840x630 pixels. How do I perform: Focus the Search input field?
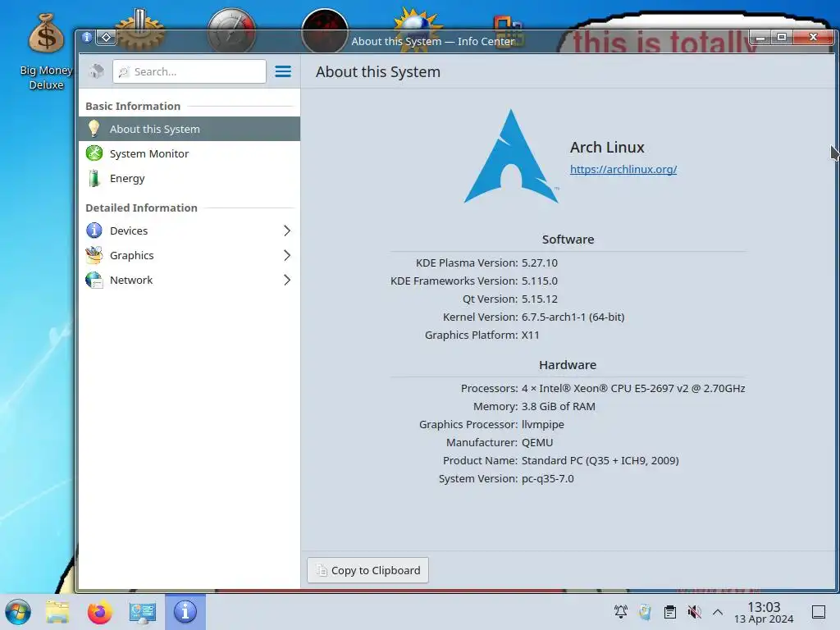click(189, 71)
